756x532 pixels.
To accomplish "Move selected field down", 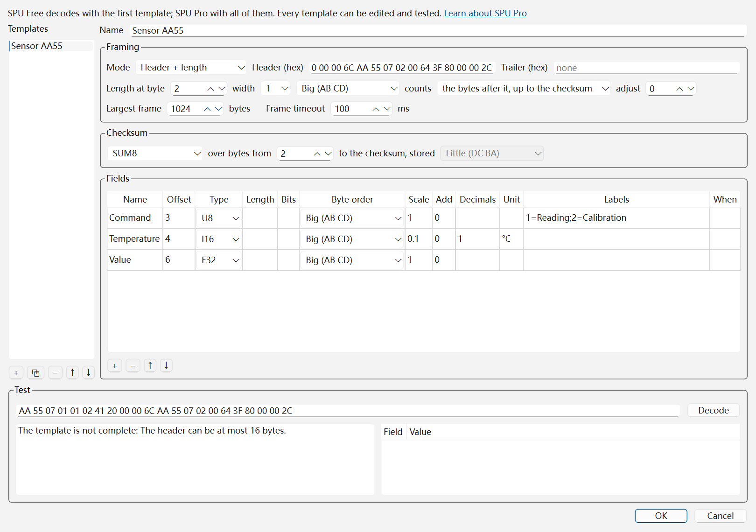I will [x=166, y=365].
